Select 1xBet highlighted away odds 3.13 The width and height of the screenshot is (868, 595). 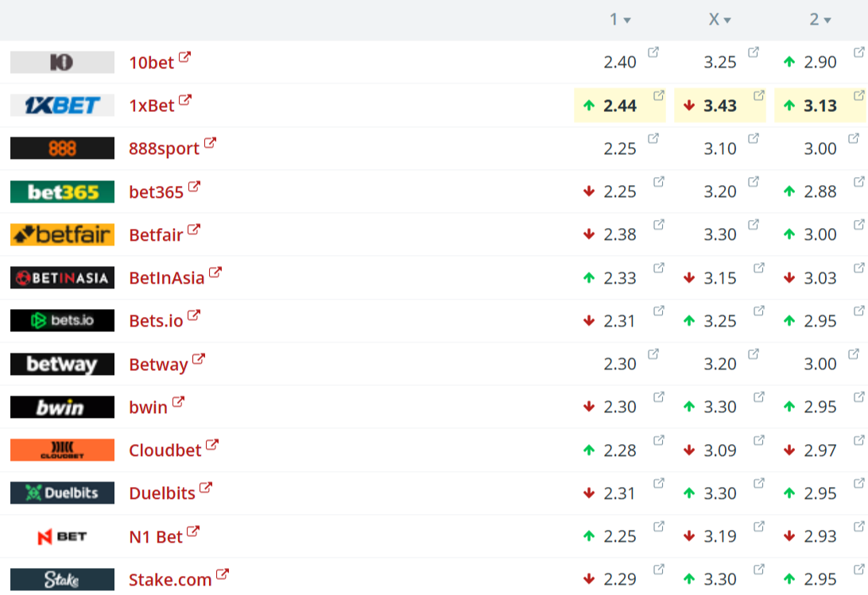(x=820, y=106)
